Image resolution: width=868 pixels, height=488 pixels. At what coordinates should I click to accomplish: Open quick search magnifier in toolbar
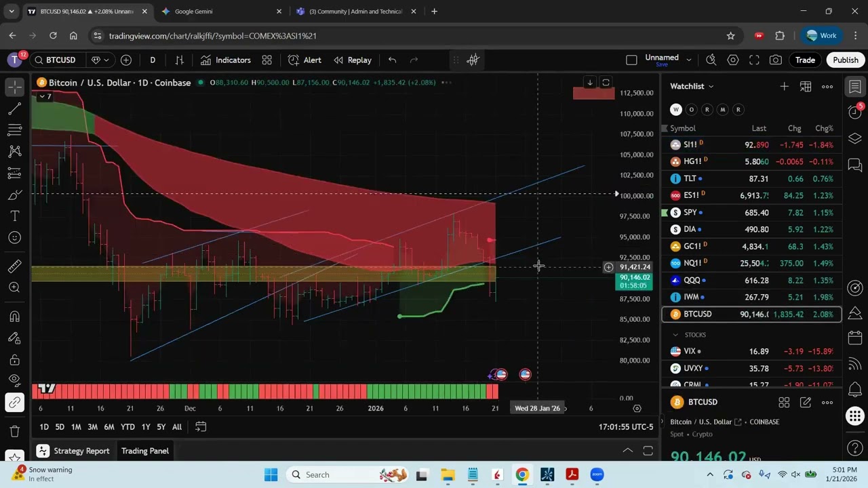pyautogui.click(x=711, y=60)
